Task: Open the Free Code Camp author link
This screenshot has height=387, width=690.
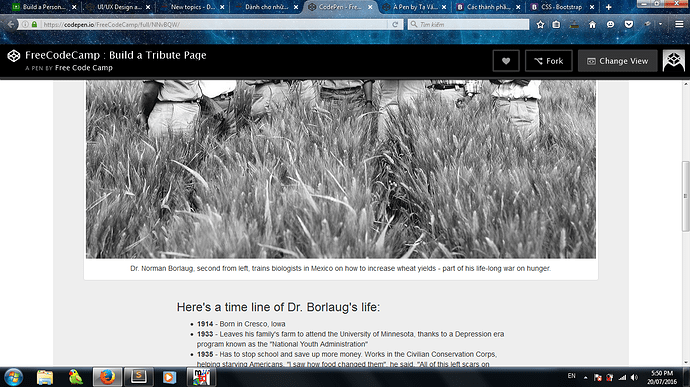Action: [x=84, y=68]
